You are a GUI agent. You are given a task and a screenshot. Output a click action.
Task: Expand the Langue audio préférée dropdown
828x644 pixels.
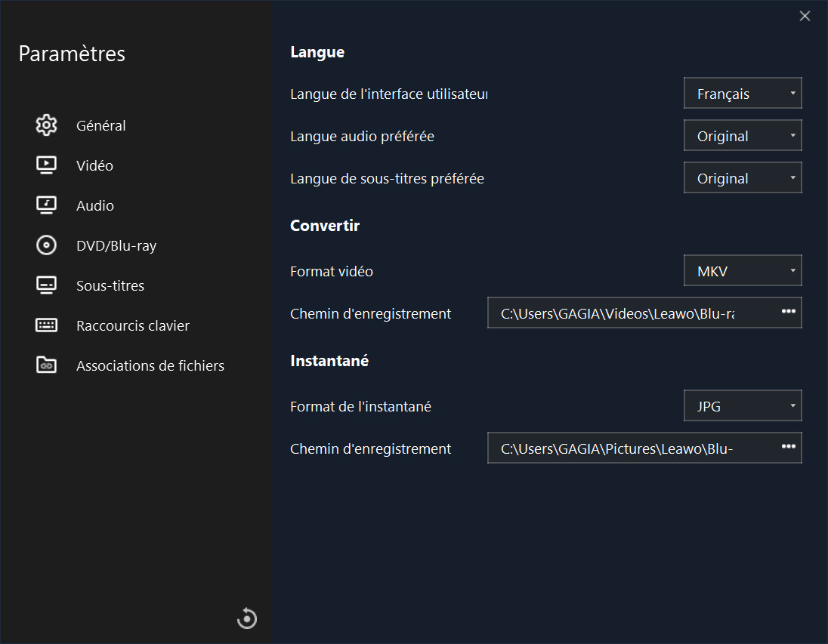[x=742, y=136]
